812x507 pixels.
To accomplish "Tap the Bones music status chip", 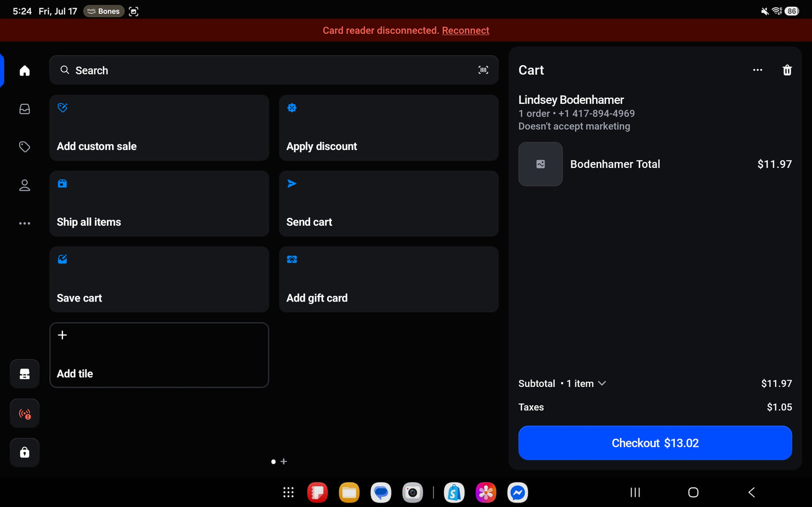I will pos(104,11).
